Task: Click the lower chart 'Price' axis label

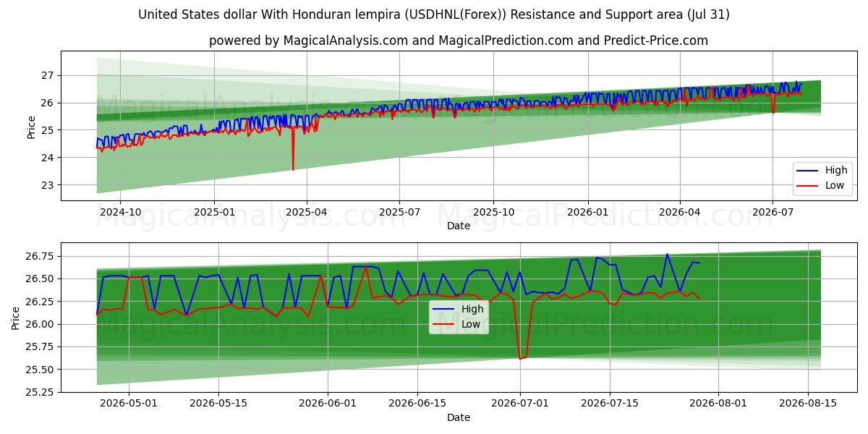Action: [16, 318]
